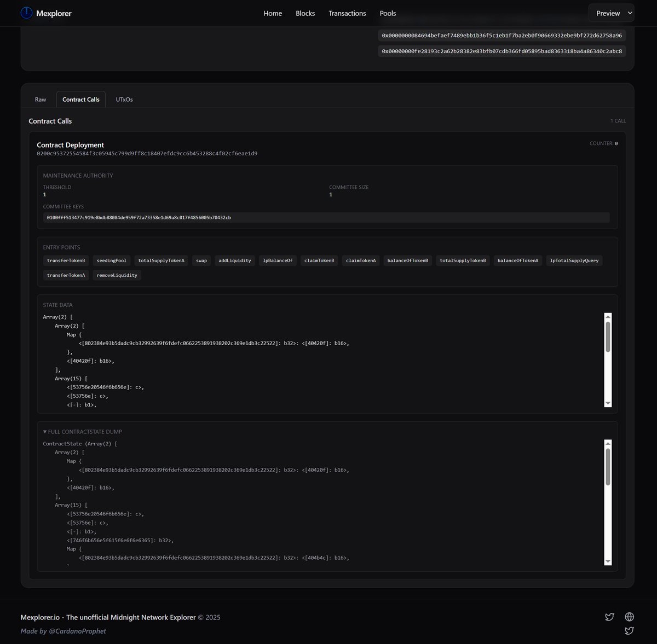Select the balanceOfTokenB entry point
Viewport: 657px width, 644px height.
(x=408, y=260)
